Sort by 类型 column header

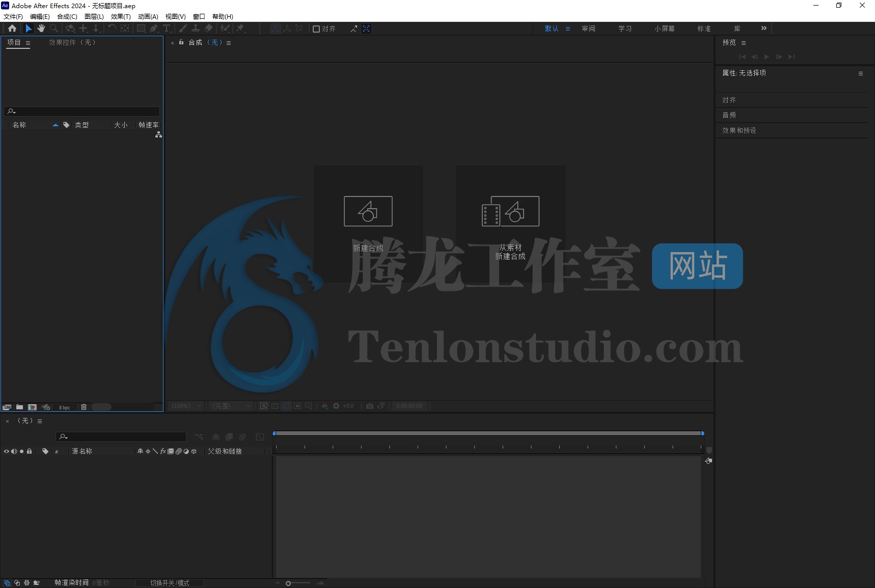point(82,125)
